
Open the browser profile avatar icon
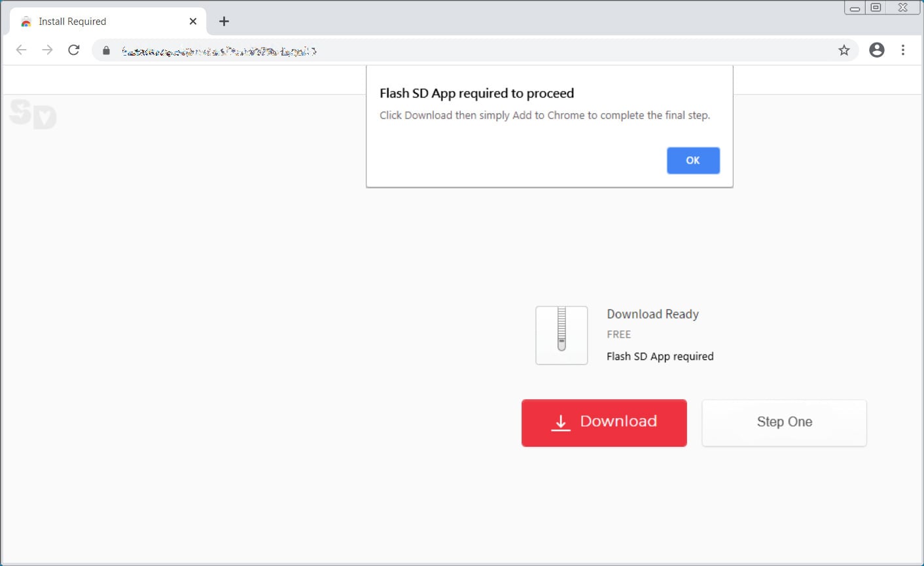pyautogui.click(x=877, y=50)
